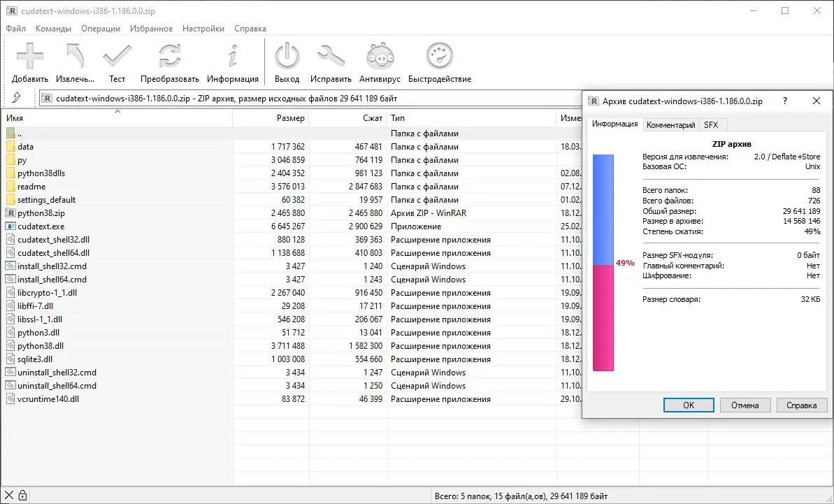This screenshot has height=504, width=834.
Task: Click the archive path address field
Action: click(310, 99)
